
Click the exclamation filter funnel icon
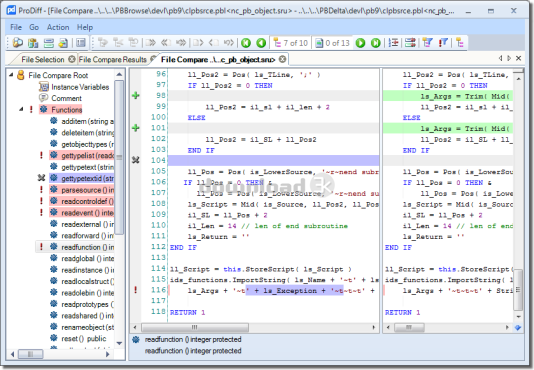[443, 43]
